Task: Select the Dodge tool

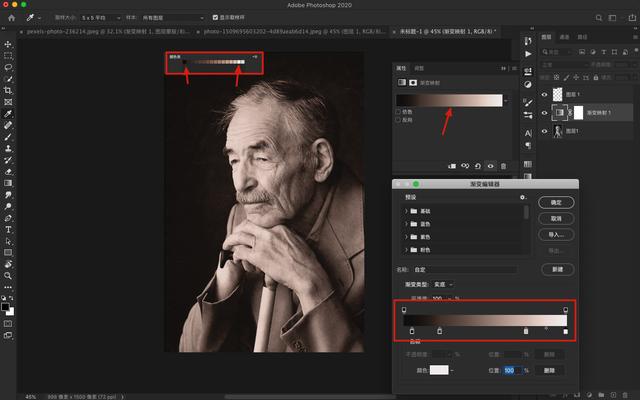Action: click(8, 207)
